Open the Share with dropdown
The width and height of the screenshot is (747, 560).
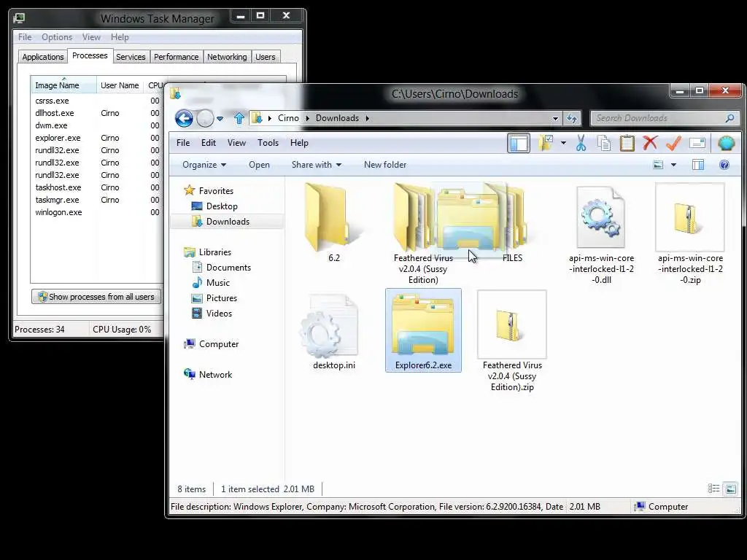317,165
